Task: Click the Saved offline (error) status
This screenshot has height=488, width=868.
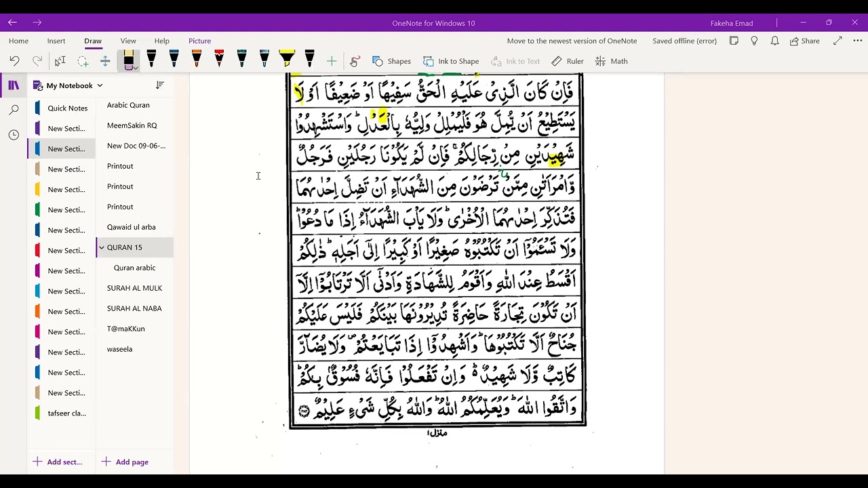Action: click(684, 41)
